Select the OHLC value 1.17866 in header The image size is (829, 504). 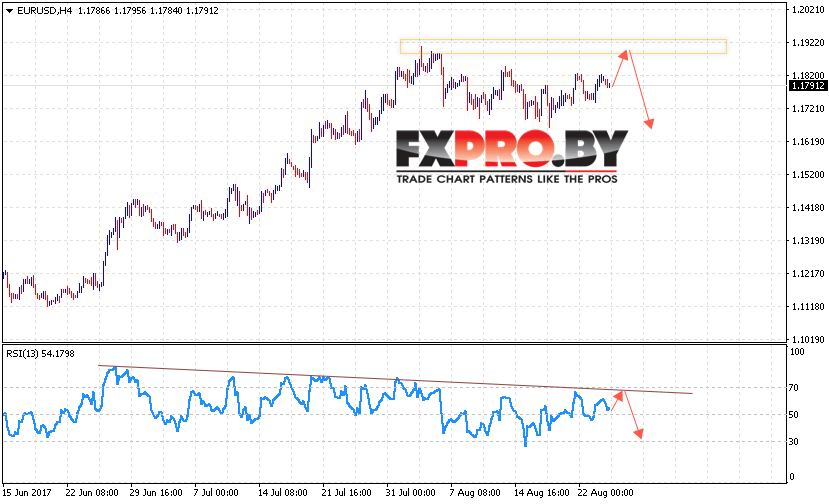pyautogui.click(x=94, y=11)
